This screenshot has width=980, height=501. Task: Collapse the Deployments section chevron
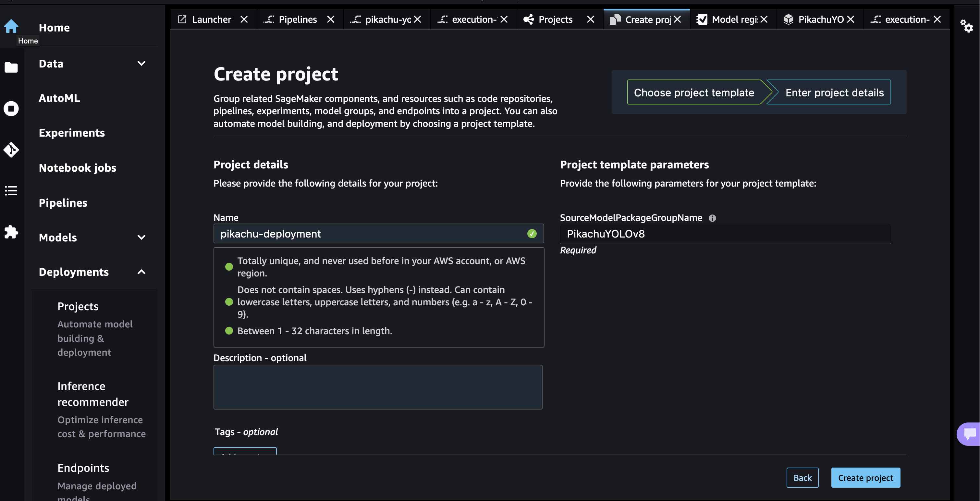[141, 272]
